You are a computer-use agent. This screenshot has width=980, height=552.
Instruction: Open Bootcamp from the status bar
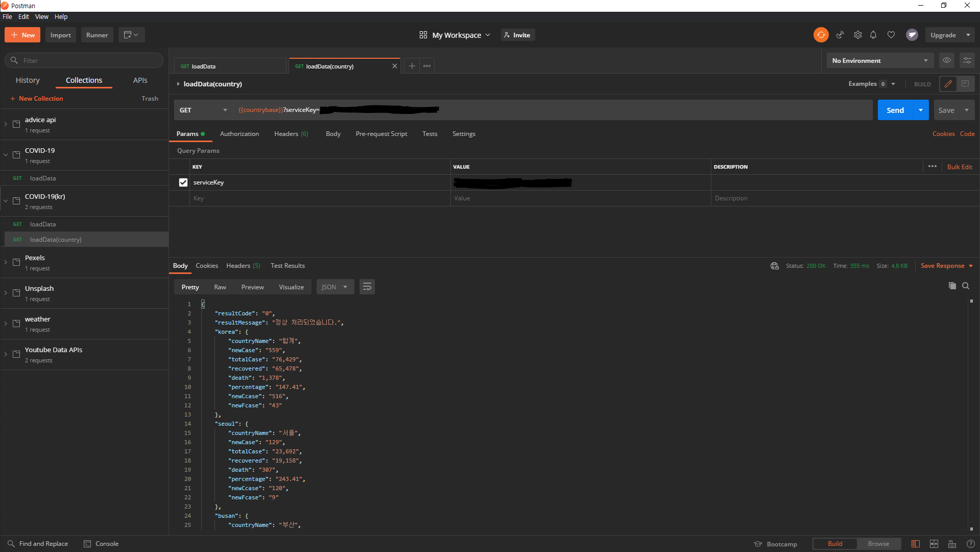(x=776, y=544)
